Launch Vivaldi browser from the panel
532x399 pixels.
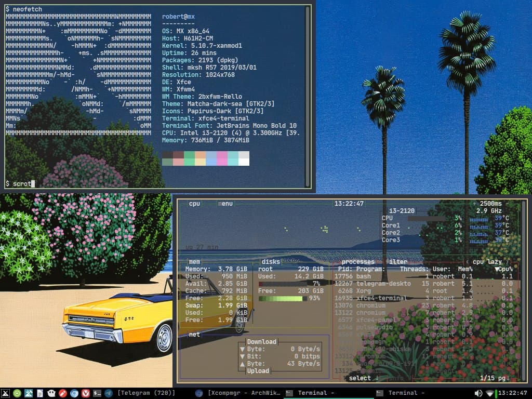pos(86,393)
